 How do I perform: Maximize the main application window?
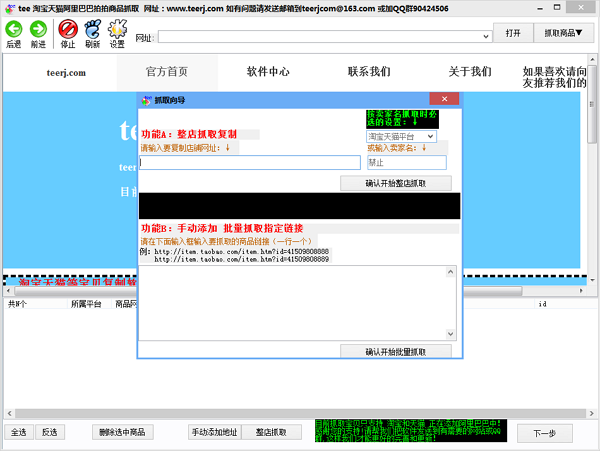(x=557, y=7)
